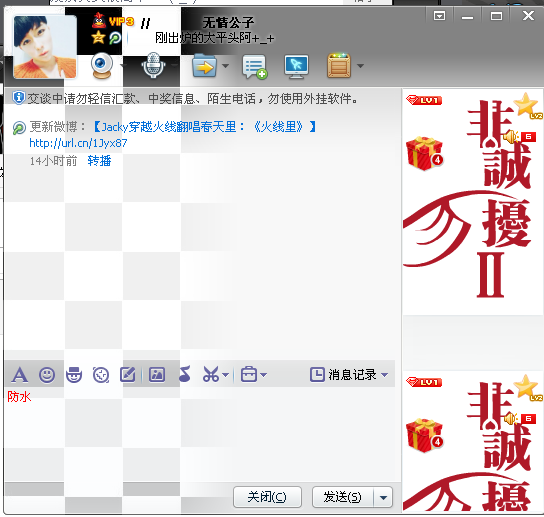Click the microblog icon beside 更新微博
The height and width of the screenshot is (517, 544).
click(x=19, y=127)
